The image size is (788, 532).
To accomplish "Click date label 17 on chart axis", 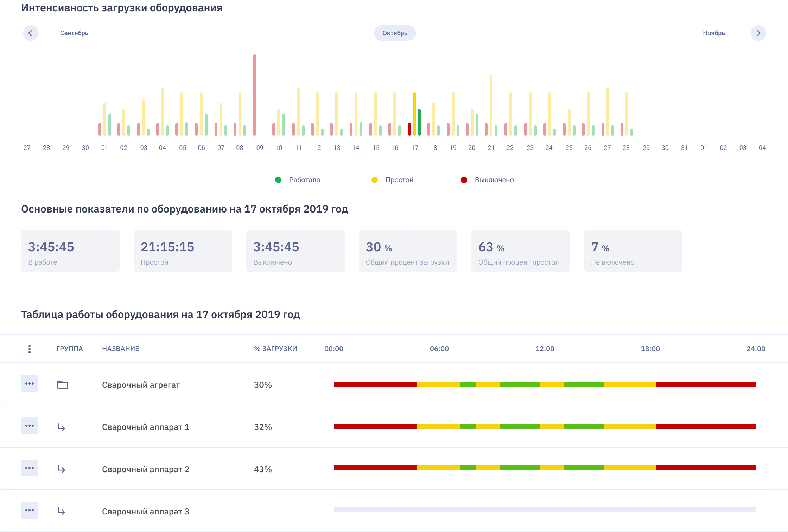I will pos(415,148).
